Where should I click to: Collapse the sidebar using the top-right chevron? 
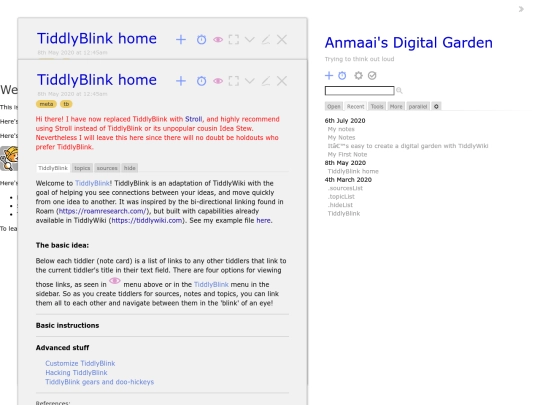[x=521, y=9]
